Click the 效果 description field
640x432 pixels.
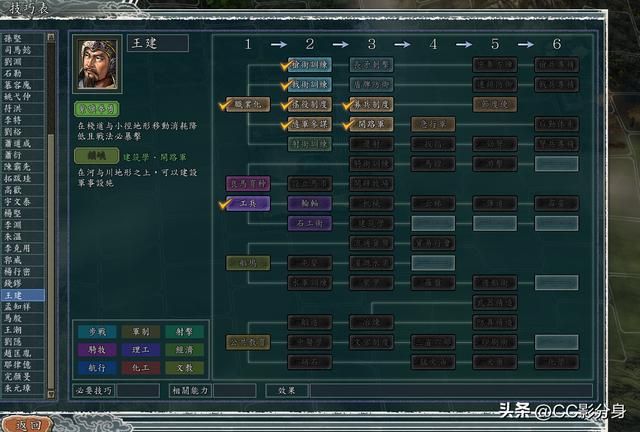(451, 390)
